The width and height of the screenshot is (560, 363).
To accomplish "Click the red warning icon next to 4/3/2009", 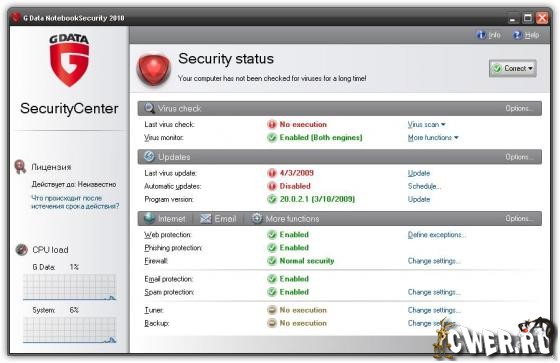I will pos(272,173).
